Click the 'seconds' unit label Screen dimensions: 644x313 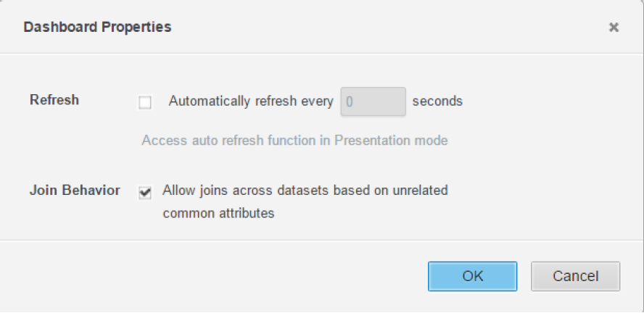point(437,101)
